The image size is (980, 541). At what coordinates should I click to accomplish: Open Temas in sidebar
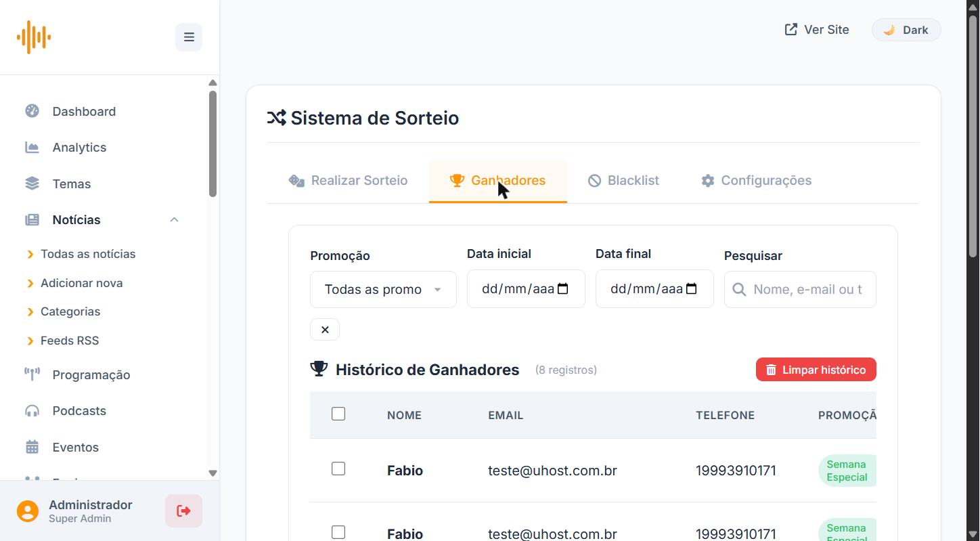(x=72, y=183)
